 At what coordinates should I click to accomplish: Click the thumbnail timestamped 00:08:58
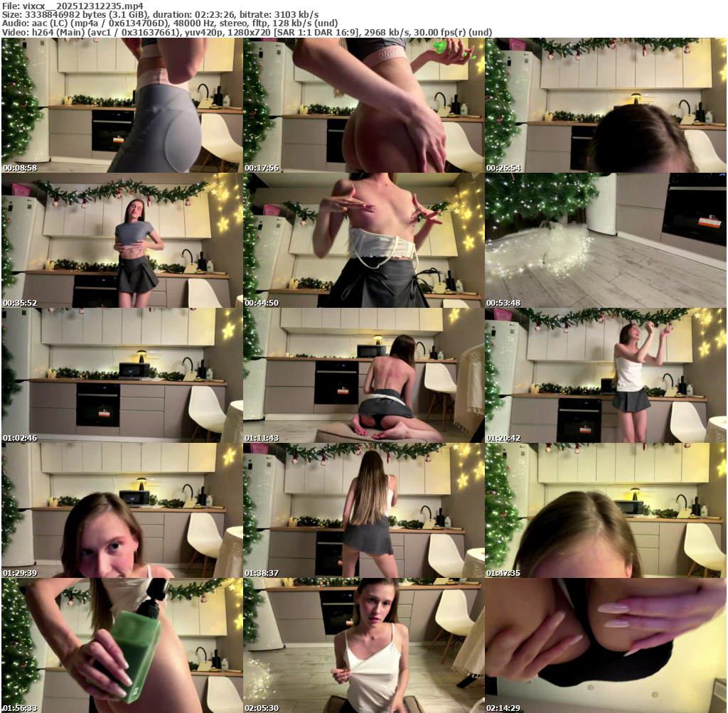pos(122,105)
